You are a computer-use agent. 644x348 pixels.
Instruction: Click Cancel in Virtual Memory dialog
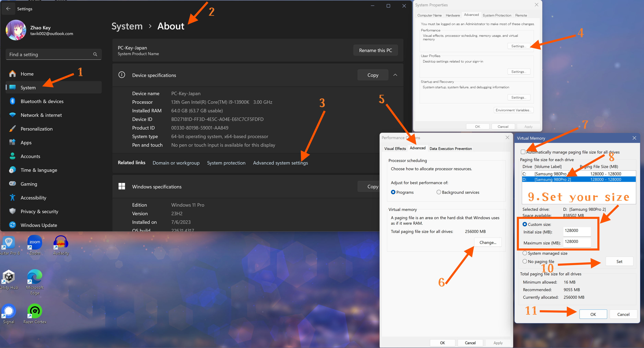tap(623, 314)
